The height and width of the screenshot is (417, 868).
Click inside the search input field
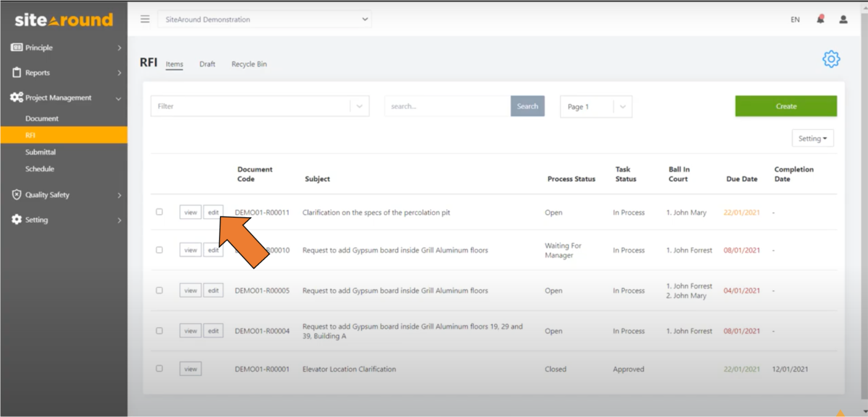point(446,105)
